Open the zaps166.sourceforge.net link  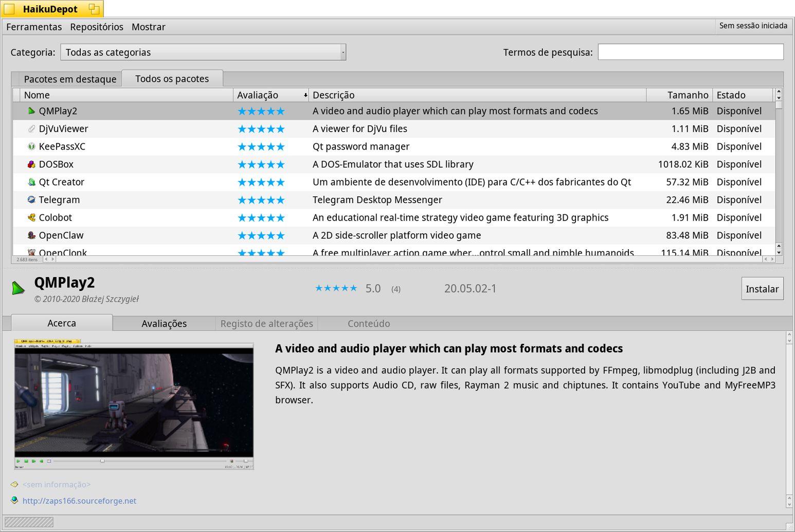(79, 501)
